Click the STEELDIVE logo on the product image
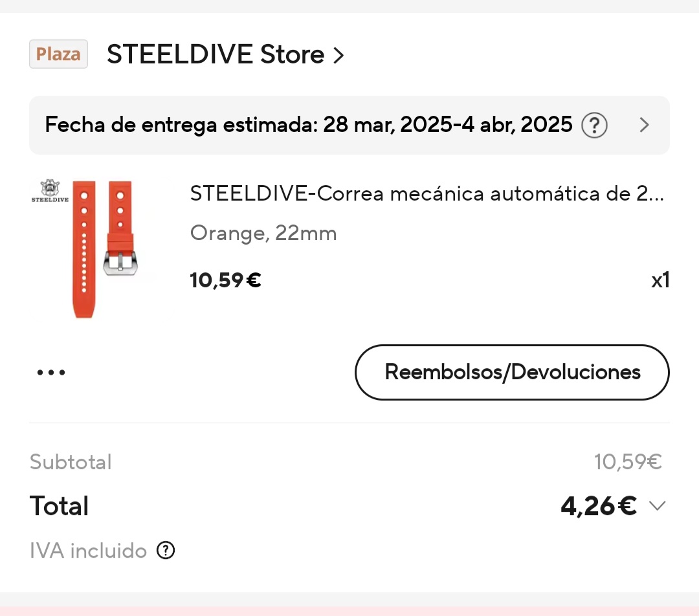699x616 pixels. tap(50, 192)
